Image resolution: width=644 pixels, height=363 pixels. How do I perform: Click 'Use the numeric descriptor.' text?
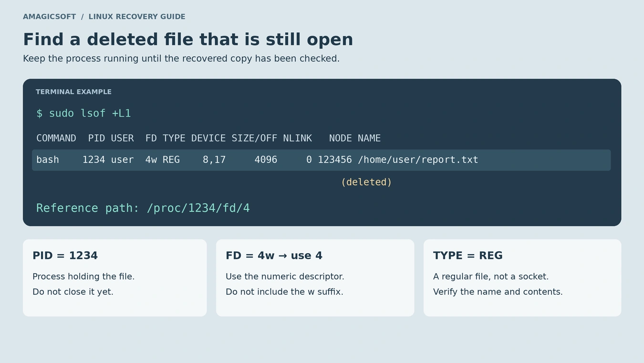(285, 277)
